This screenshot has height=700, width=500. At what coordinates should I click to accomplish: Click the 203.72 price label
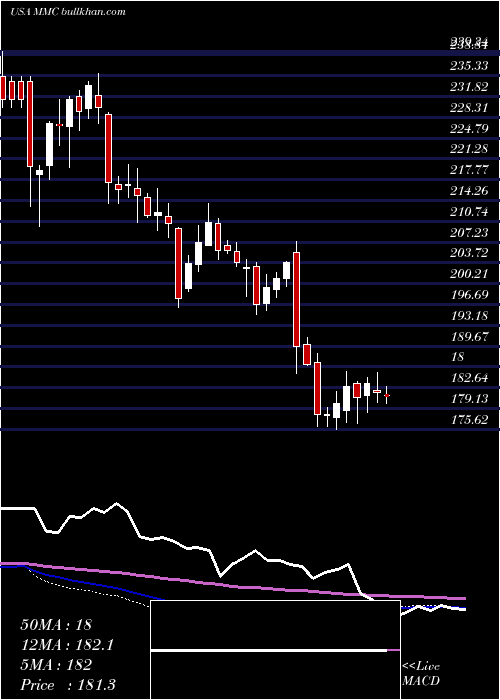[469, 253]
